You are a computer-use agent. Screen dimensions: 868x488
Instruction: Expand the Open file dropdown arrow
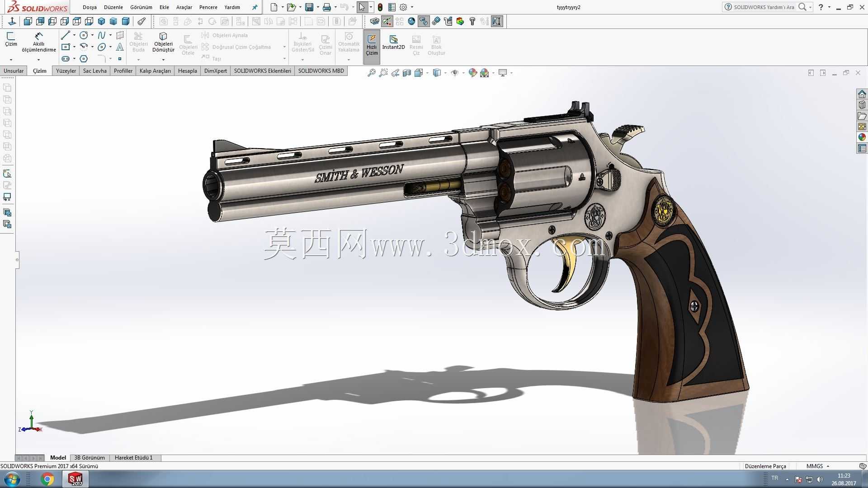[300, 7]
